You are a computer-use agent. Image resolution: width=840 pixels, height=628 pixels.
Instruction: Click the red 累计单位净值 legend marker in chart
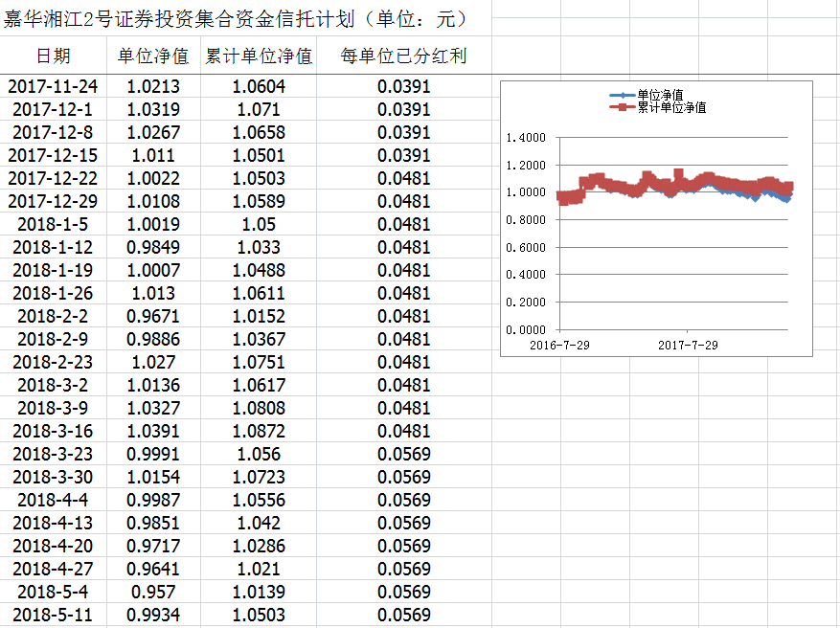[x=623, y=108]
